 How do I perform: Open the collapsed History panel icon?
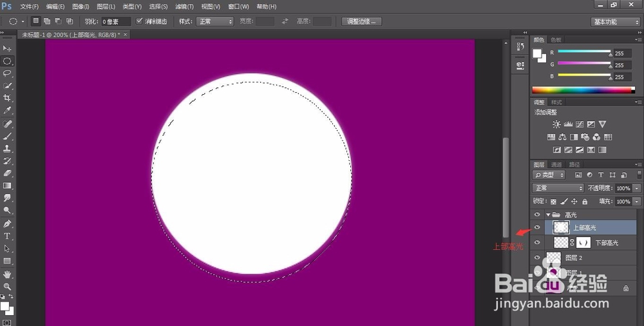pyautogui.click(x=520, y=46)
